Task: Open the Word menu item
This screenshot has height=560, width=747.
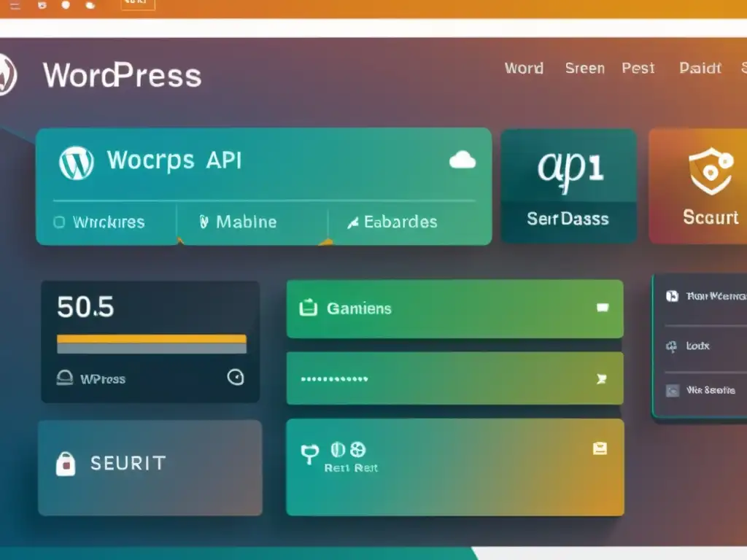Action: tap(524, 68)
